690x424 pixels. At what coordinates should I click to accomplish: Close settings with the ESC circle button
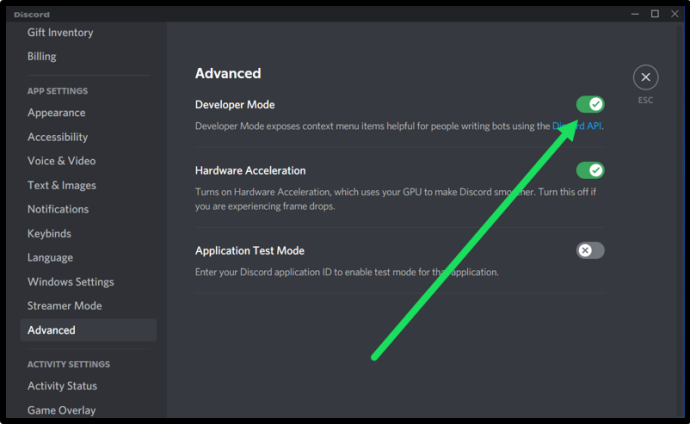coord(646,77)
